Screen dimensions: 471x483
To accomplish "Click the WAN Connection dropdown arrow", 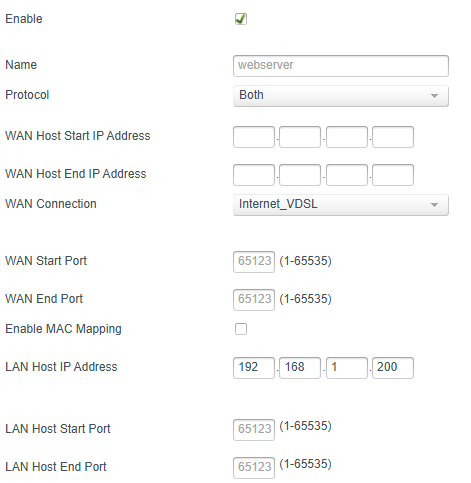I will pos(434,205).
